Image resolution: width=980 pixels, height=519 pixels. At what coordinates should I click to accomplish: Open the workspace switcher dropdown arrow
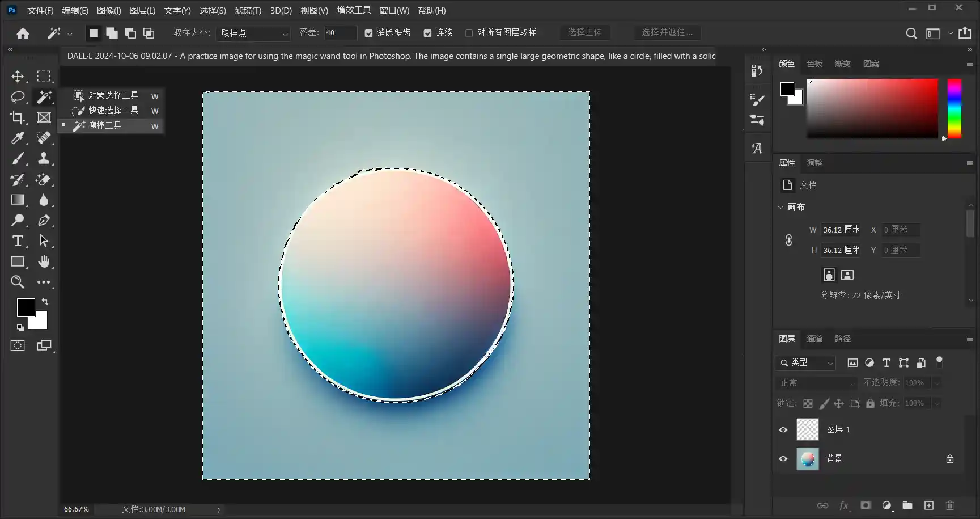pyautogui.click(x=951, y=33)
